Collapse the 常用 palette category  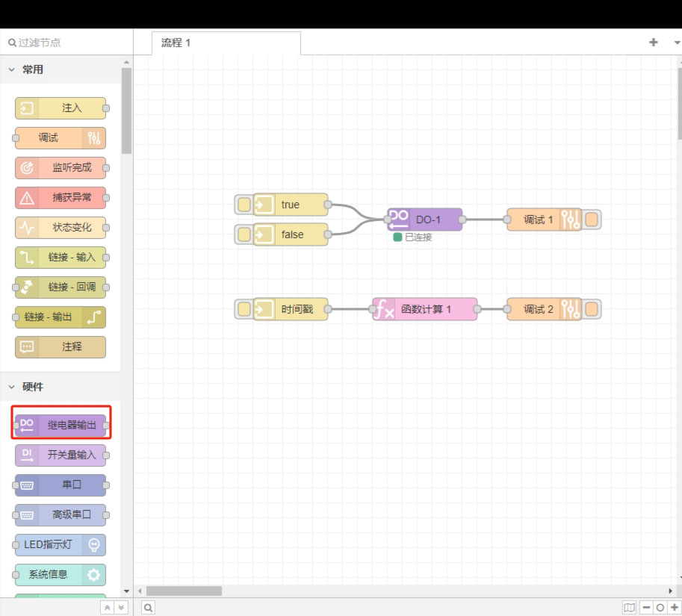[x=12, y=69]
